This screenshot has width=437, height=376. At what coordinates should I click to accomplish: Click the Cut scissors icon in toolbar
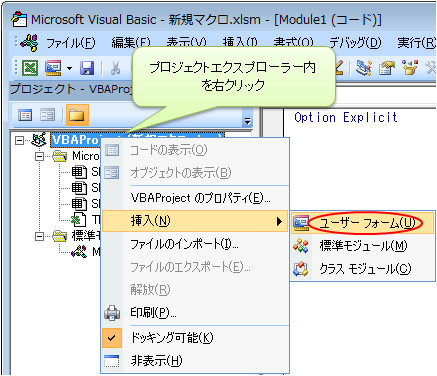[x=115, y=68]
